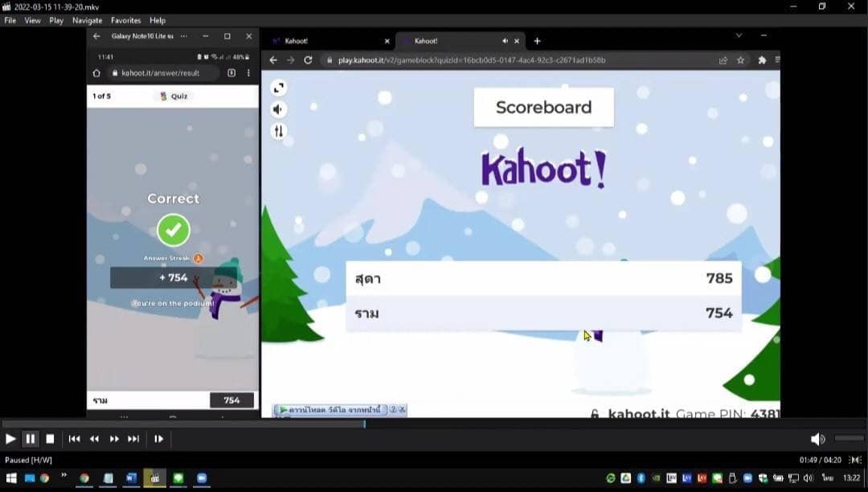Open the system volume tray icon
Screen dimensions: 868x492
pyautogui.click(x=809, y=478)
